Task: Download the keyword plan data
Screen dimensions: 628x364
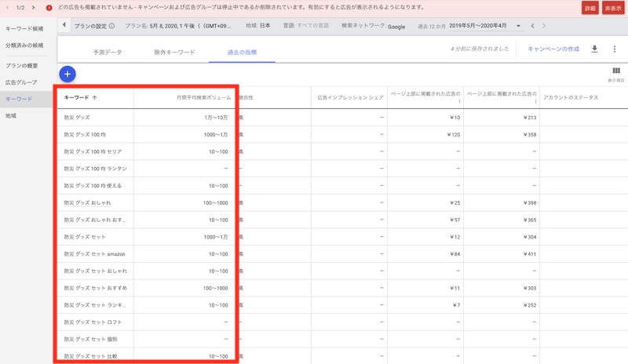Action: (x=594, y=49)
